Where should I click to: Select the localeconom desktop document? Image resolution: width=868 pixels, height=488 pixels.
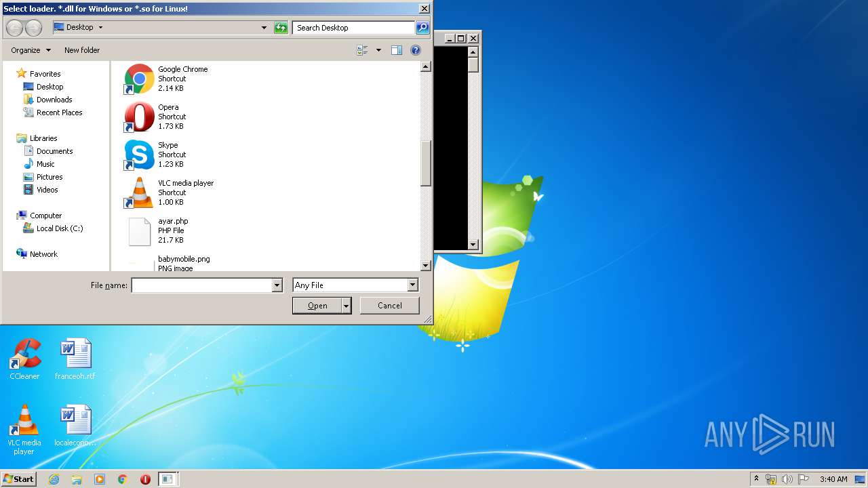75,426
